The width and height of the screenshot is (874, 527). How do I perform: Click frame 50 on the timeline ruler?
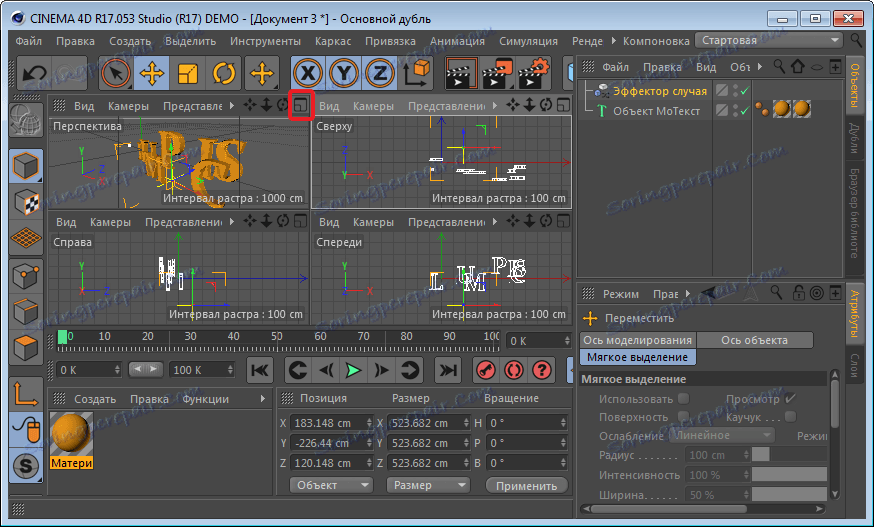click(x=276, y=336)
